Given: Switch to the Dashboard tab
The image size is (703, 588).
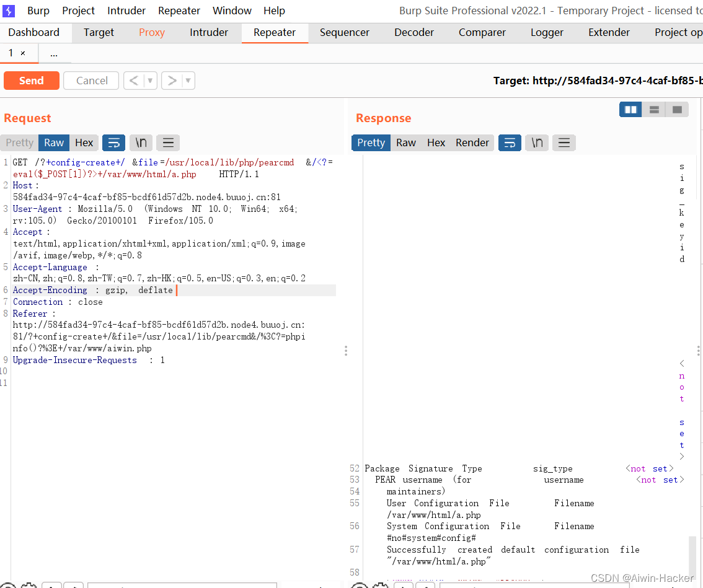Looking at the screenshot, I should point(34,33).
